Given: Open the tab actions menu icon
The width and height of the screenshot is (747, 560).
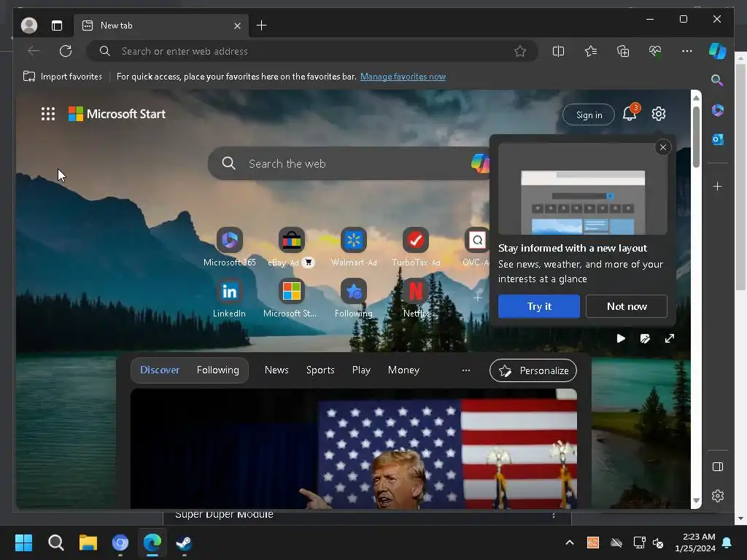Looking at the screenshot, I should [57, 26].
